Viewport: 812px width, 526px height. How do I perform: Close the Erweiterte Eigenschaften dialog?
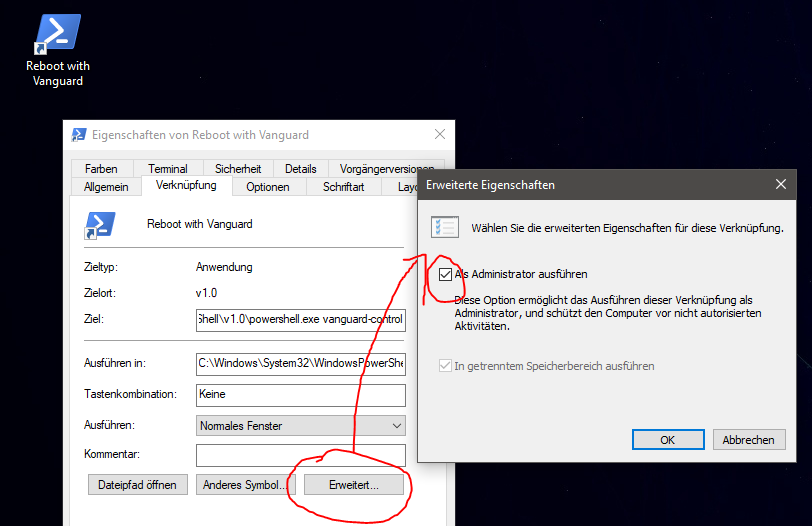[781, 184]
